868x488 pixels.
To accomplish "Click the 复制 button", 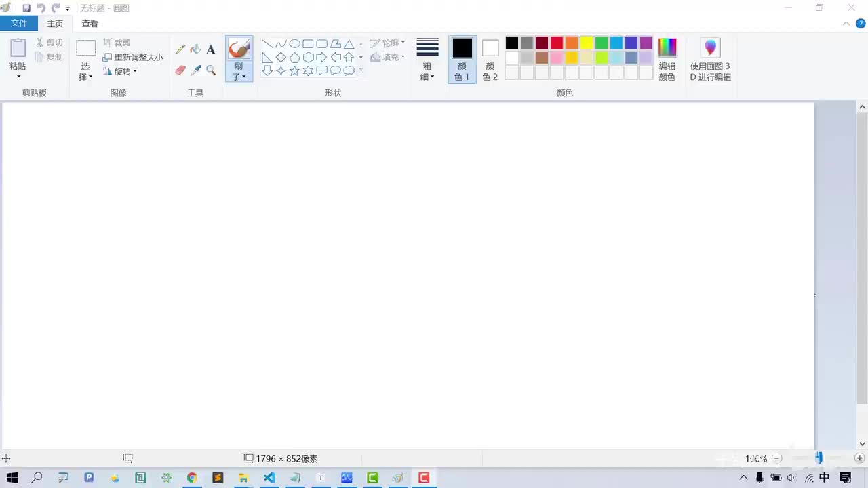I will [x=50, y=57].
